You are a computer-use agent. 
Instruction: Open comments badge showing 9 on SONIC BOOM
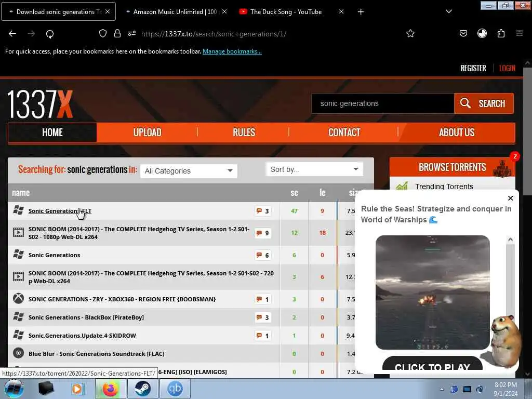pyautogui.click(x=263, y=233)
